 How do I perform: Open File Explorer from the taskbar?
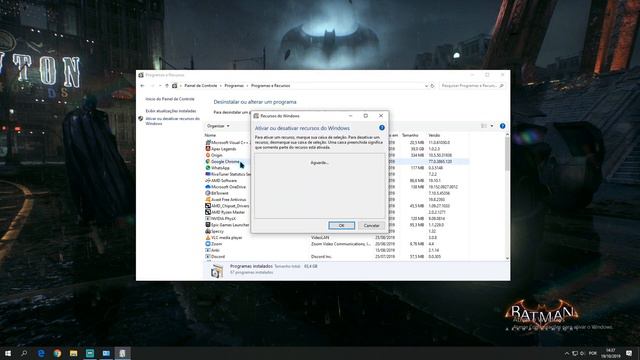click(x=73, y=353)
